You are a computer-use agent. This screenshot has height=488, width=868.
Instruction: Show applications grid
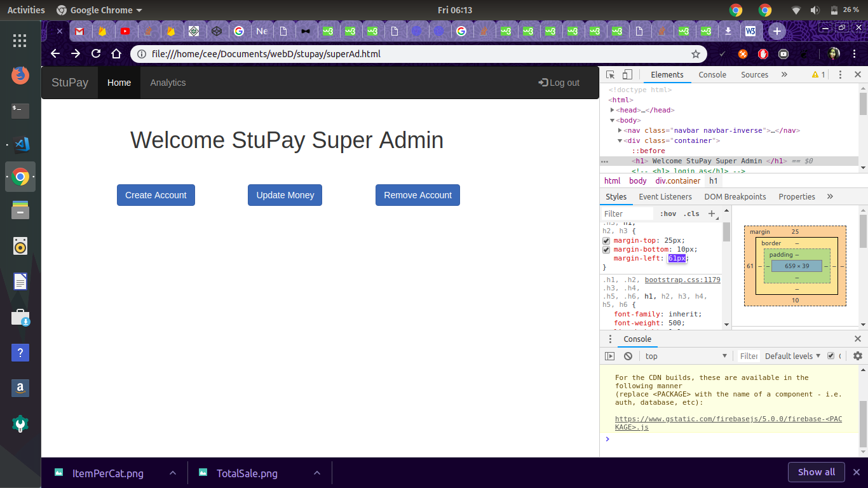click(x=20, y=40)
